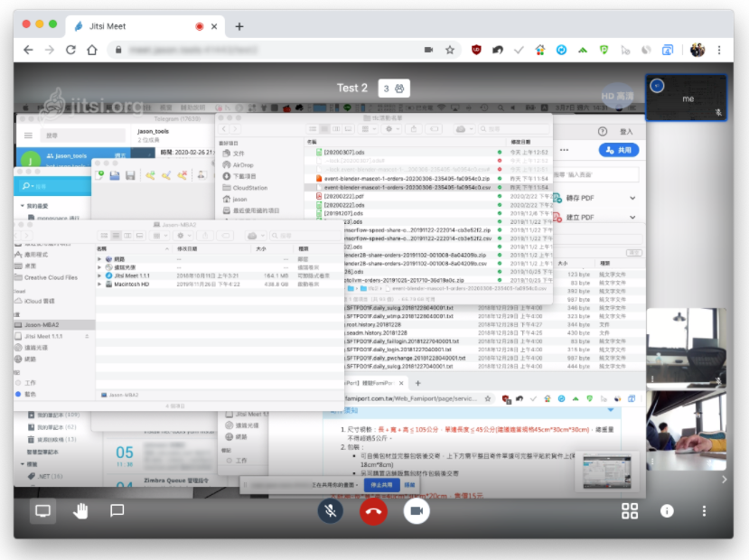Select the [20200222].pdf file
Viewport: 749px width, 560px height.
tap(343, 196)
